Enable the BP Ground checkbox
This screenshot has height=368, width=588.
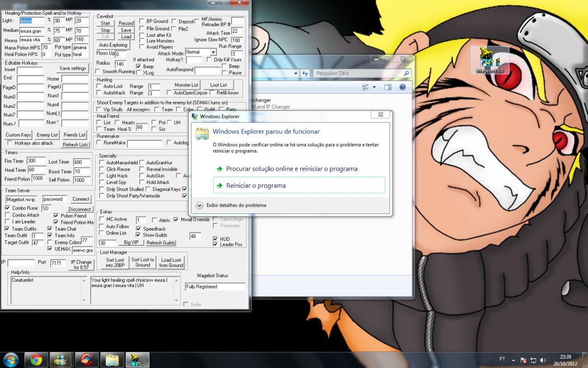click(142, 22)
